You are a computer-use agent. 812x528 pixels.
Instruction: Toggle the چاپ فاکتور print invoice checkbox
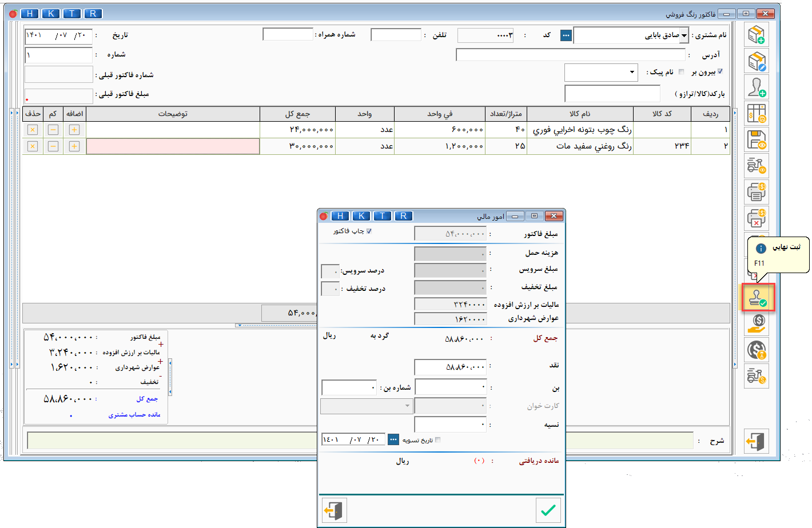click(369, 231)
